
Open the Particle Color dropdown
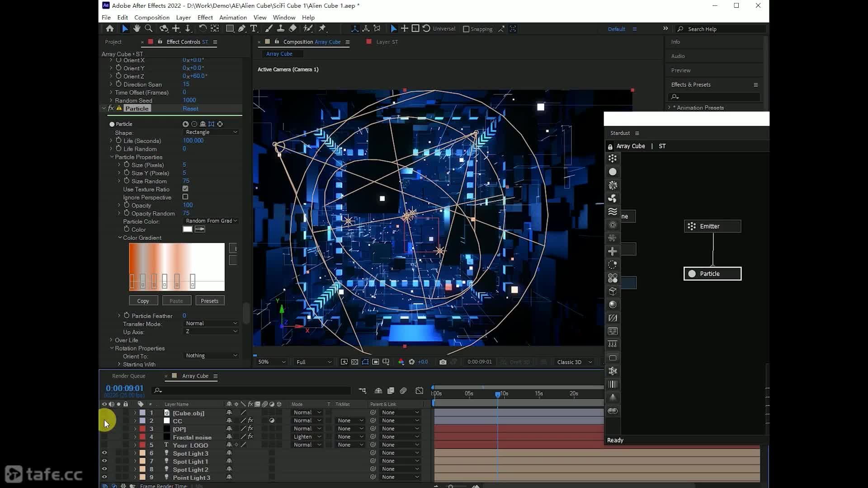[x=211, y=221]
